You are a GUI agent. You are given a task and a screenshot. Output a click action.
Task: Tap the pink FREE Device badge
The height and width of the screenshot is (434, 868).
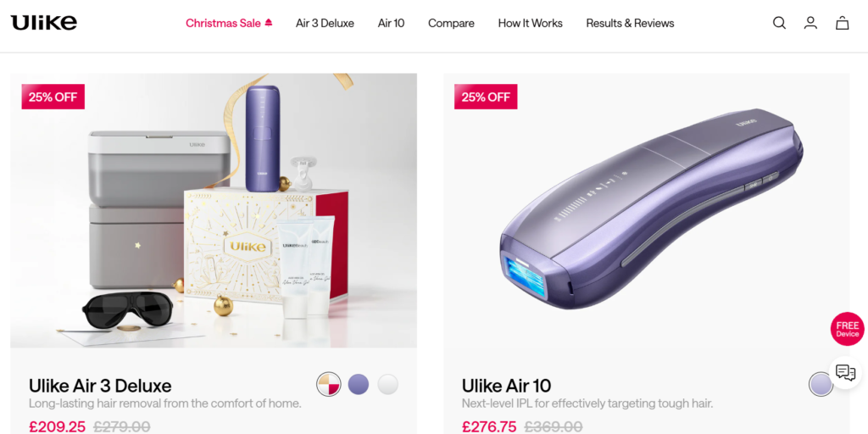847,330
